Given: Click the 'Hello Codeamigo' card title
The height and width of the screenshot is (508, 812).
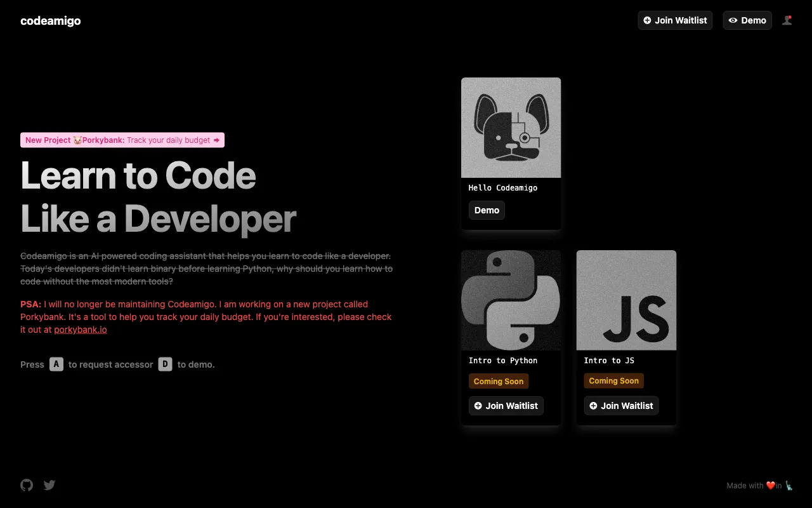Looking at the screenshot, I should coord(503,188).
